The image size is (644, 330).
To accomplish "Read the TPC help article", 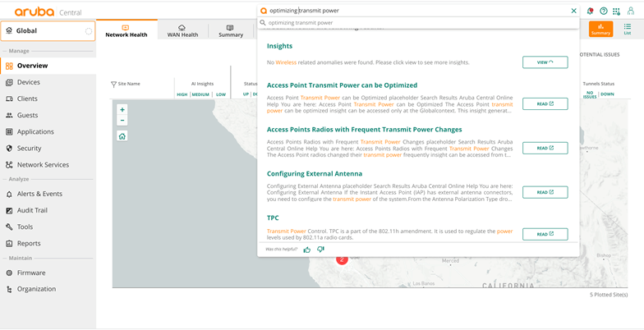I will (545, 234).
